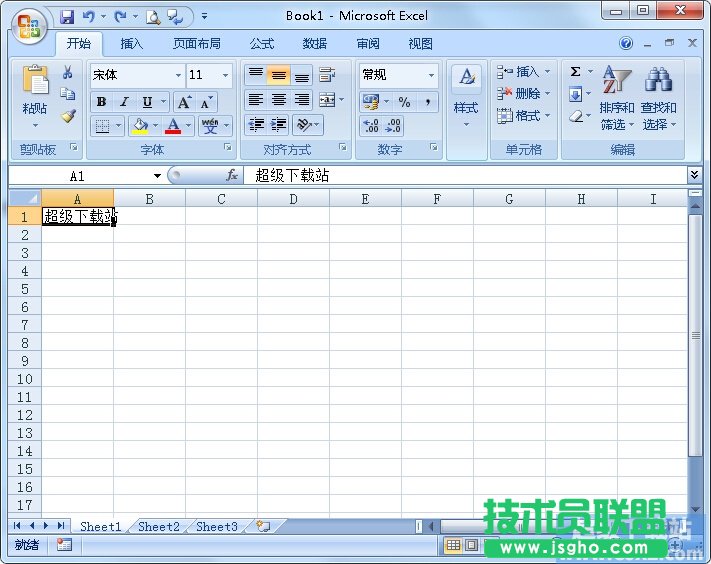Click the red font color swatch button
Screen dimensions: 711x564
(173, 126)
